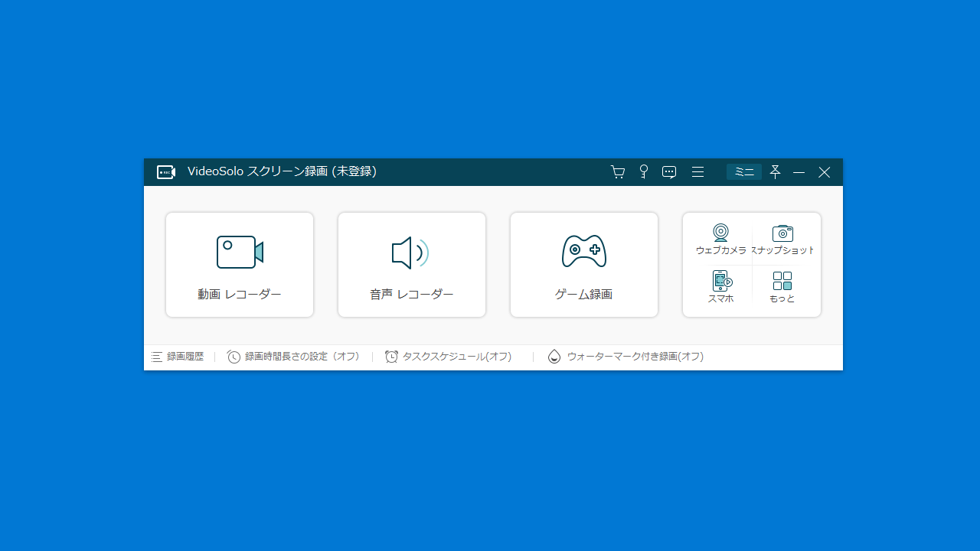The width and height of the screenshot is (980, 551).
Task: Open the ウェブカメラ webcam recorder
Action: (x=720, y=240)
